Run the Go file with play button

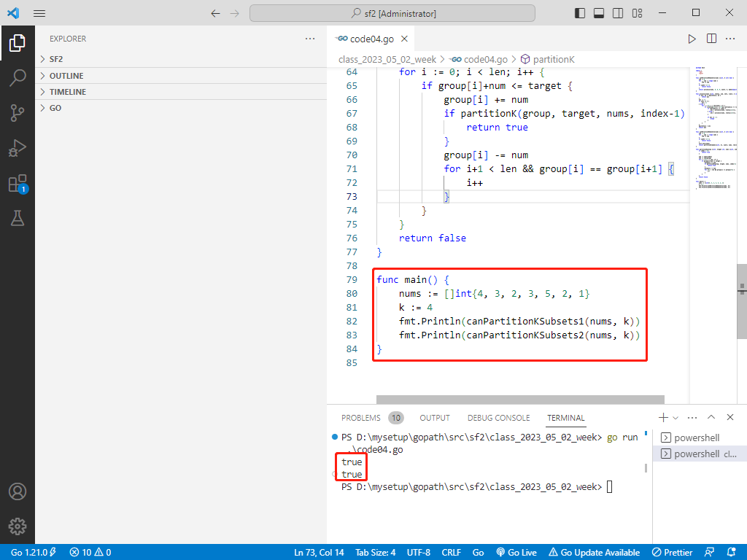click(692, 39)
